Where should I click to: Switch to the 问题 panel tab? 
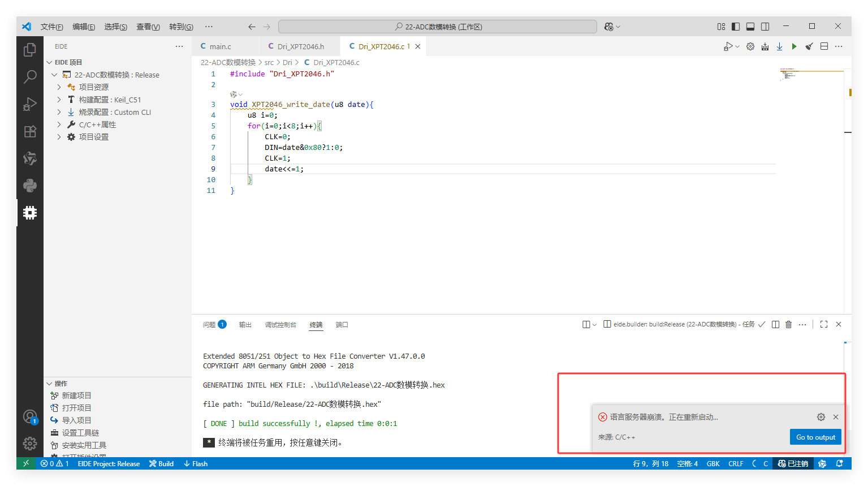point(214,324)
